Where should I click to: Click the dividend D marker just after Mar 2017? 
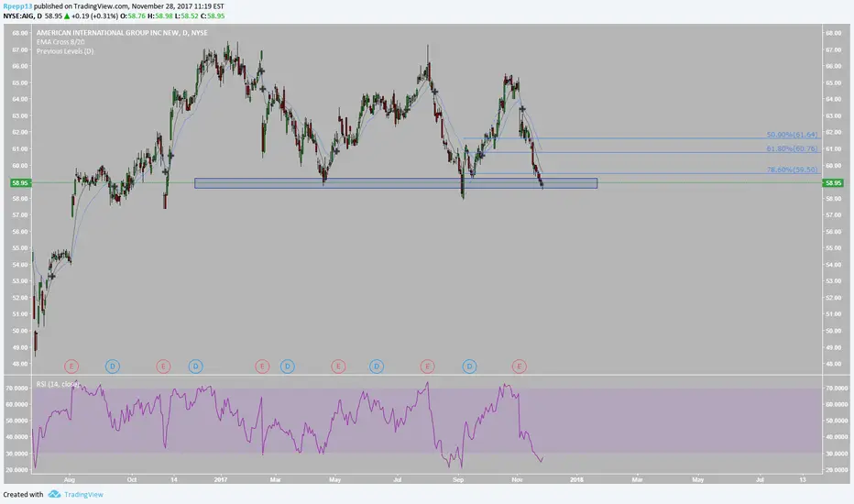click(x=288, y=367)
